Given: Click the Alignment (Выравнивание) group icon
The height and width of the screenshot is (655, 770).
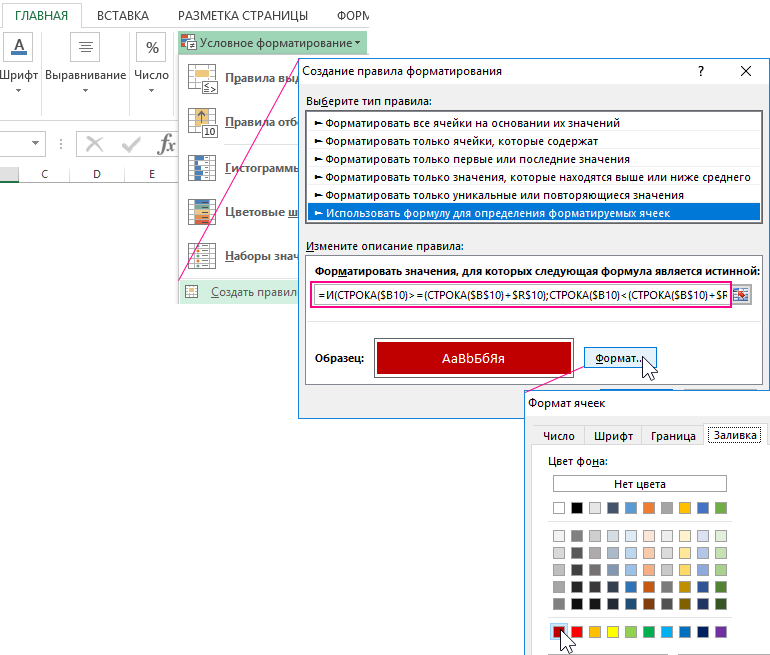Looking at the screenshot, I should pyautogui.click(x=86, y=46).
